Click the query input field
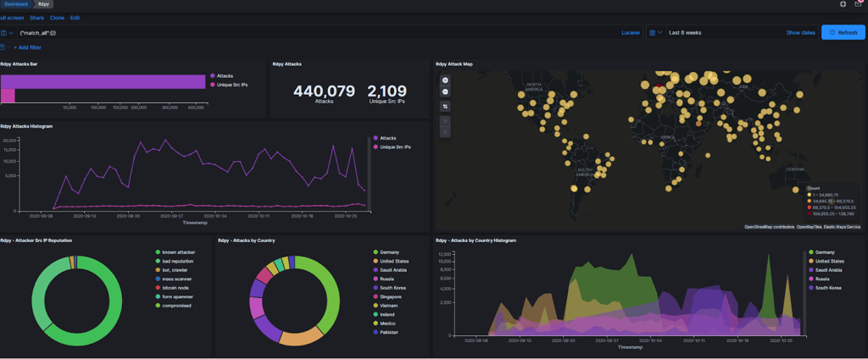Screen dimensions: 868x359 coord(319,33)
